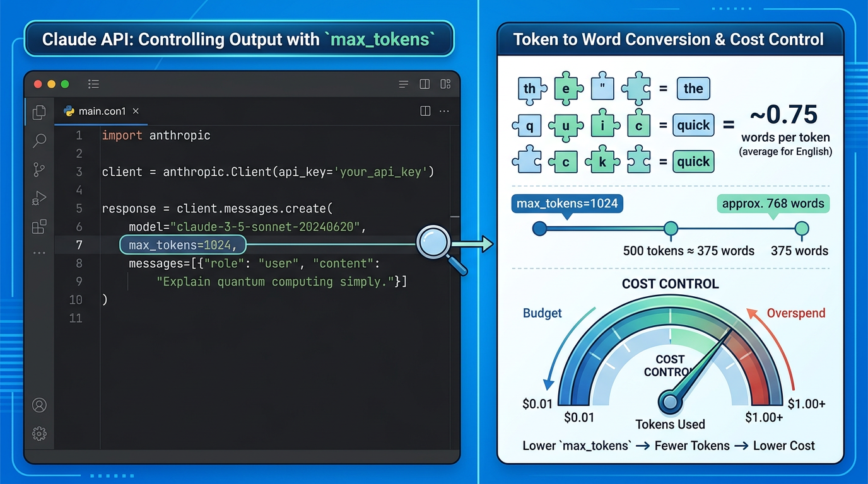Click the middle teal slider handle
This screenshot has height=484, width=868.
(671, 228)
